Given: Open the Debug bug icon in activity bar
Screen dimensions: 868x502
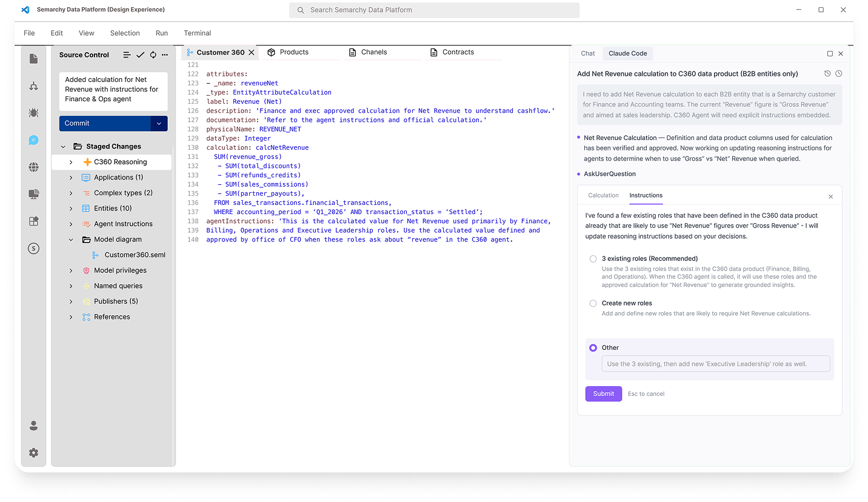Looking at the screenshot, I should tap(33, 113).
